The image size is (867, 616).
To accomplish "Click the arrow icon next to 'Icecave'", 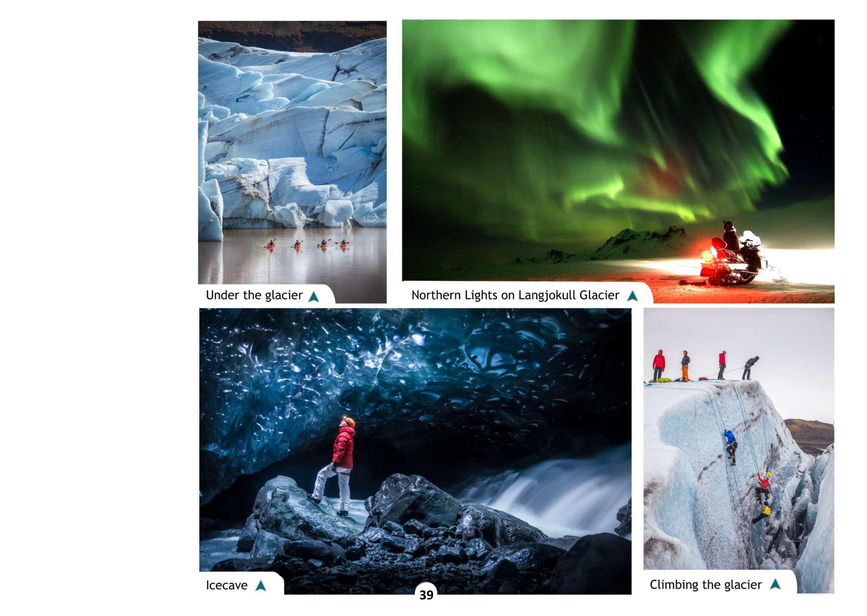I will pos(260,586).
